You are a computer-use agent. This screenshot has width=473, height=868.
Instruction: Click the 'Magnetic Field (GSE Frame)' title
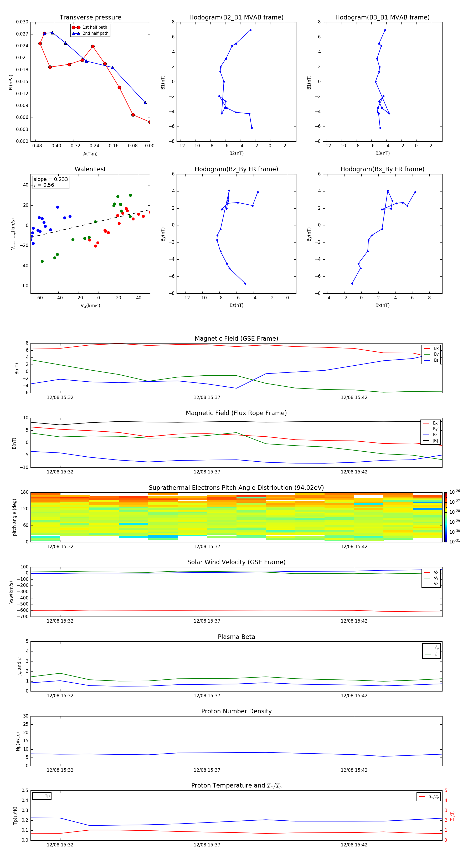(236, 339)
